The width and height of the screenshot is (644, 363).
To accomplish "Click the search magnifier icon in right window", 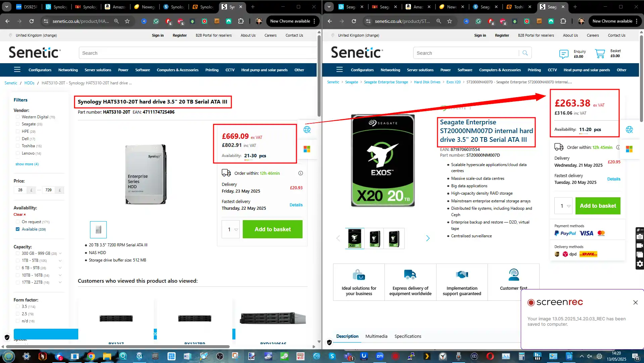I will coord(525,53).
